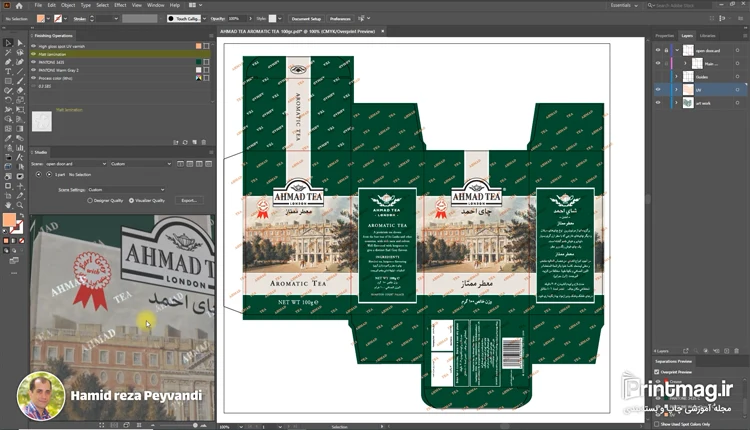Image resolution: width=750 pixels, height=430 pixels.
Task: Select the Magic Wand tool
Action: pos(8,52)
